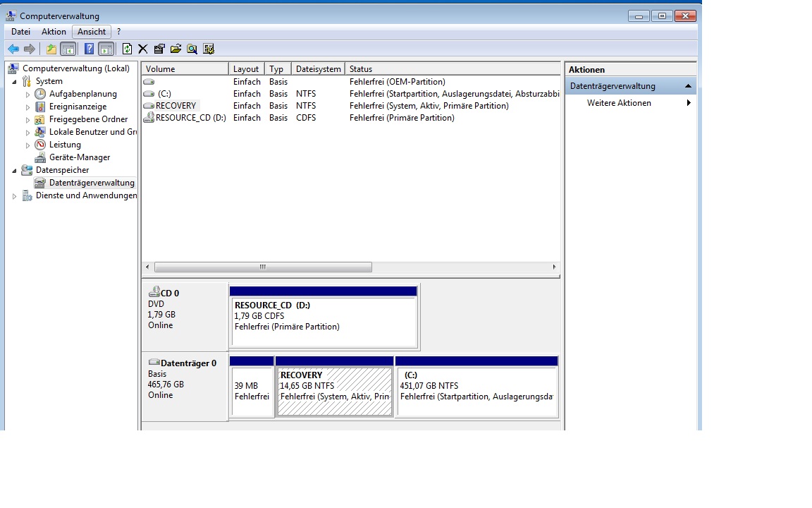
Task: Select Ereignisanzeige icon in tree
Action: 40,107
